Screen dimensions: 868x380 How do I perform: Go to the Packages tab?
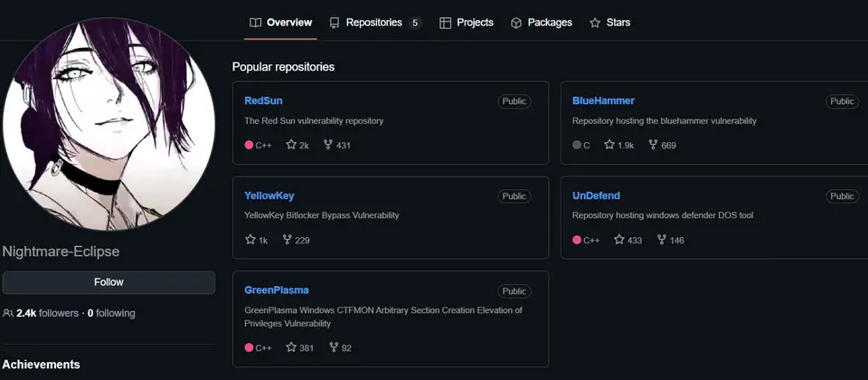pyautogui.click(x=541, y=23)
